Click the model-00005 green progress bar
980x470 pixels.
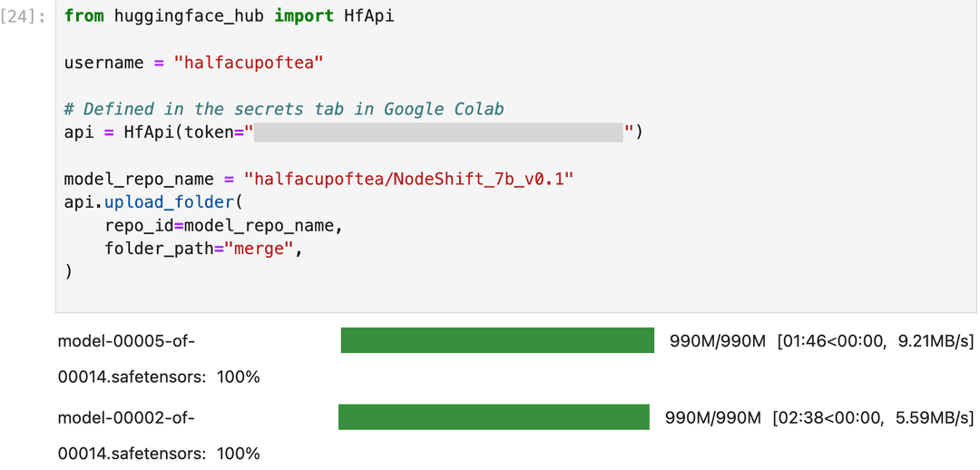click(497, 340)
